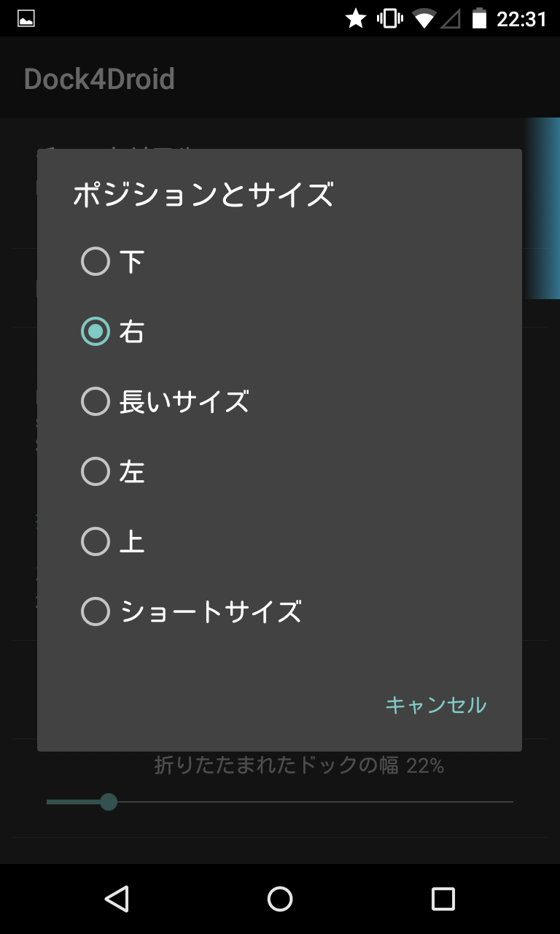Pick the 上 radio button
560x934 pixels.
[x=96, y=541]
